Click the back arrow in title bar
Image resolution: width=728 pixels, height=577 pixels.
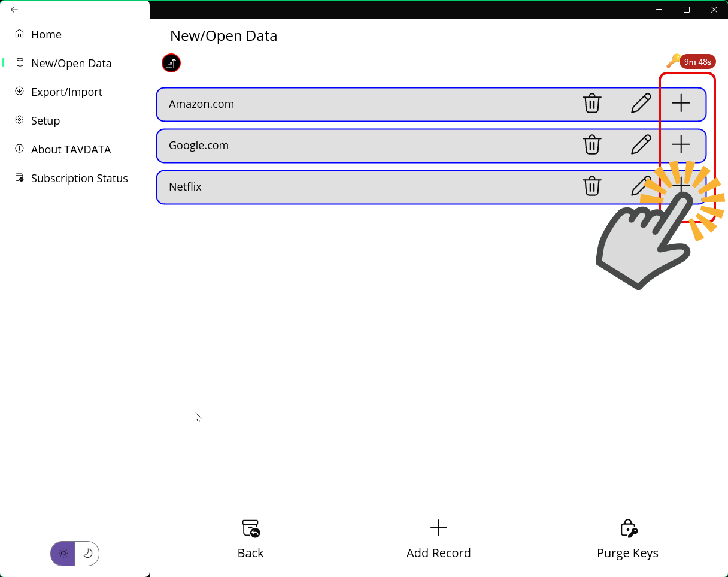(x=14, y=10)
